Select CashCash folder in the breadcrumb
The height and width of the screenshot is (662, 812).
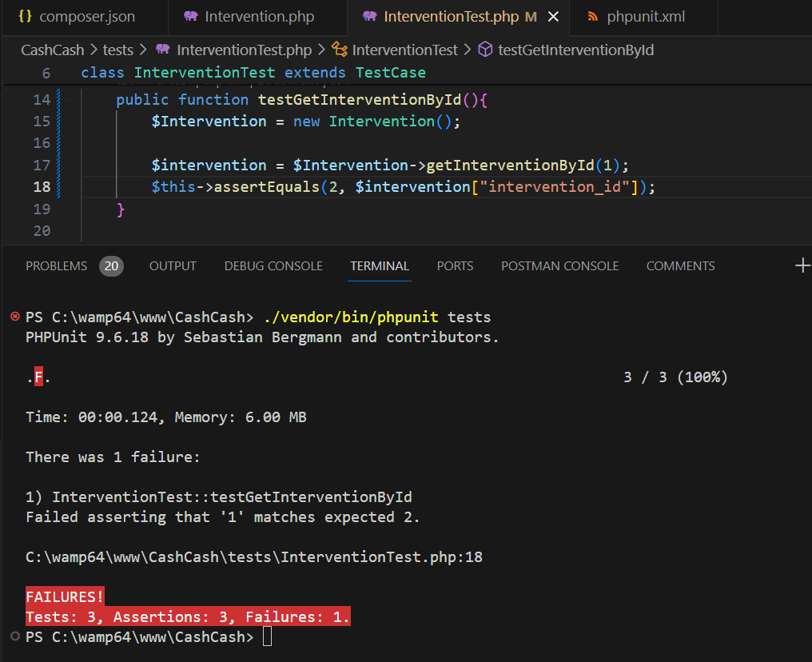point(52,50)
